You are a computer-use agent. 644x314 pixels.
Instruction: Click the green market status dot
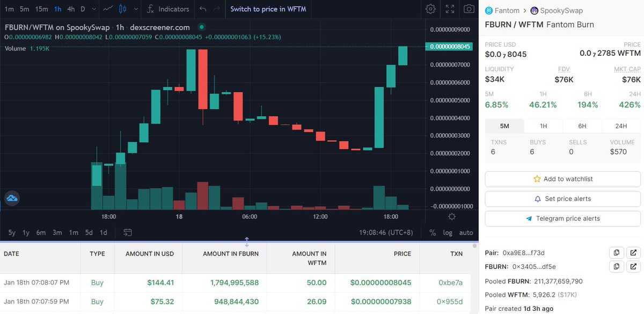click(x=201, y=27)
